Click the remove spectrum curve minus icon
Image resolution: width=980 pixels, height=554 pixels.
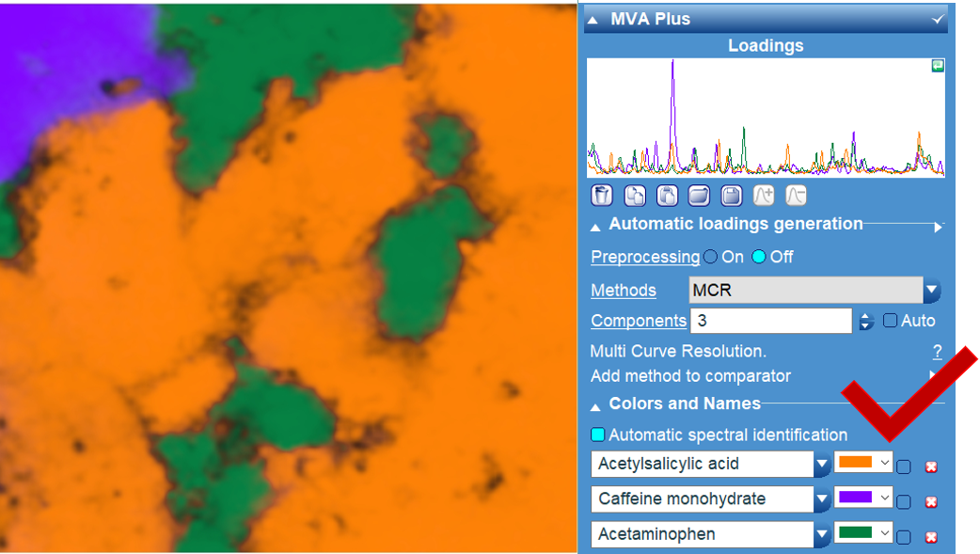(796, 196)
